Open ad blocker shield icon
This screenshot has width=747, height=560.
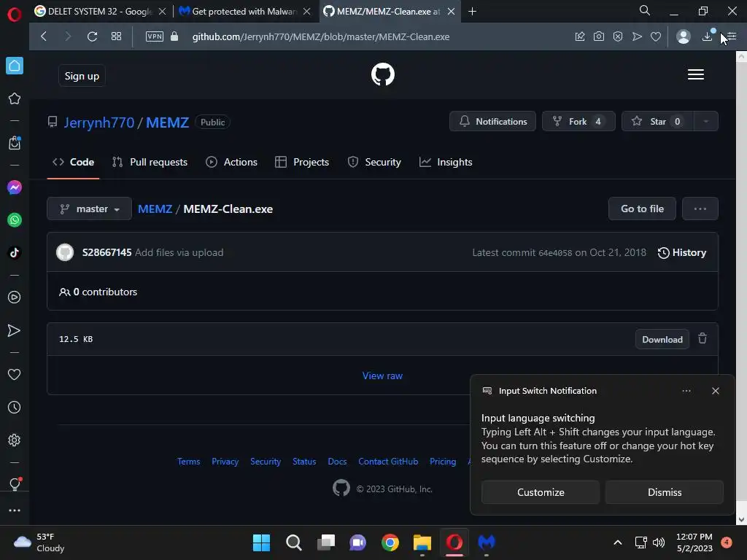pyautogui.click(x=618, y=36)
